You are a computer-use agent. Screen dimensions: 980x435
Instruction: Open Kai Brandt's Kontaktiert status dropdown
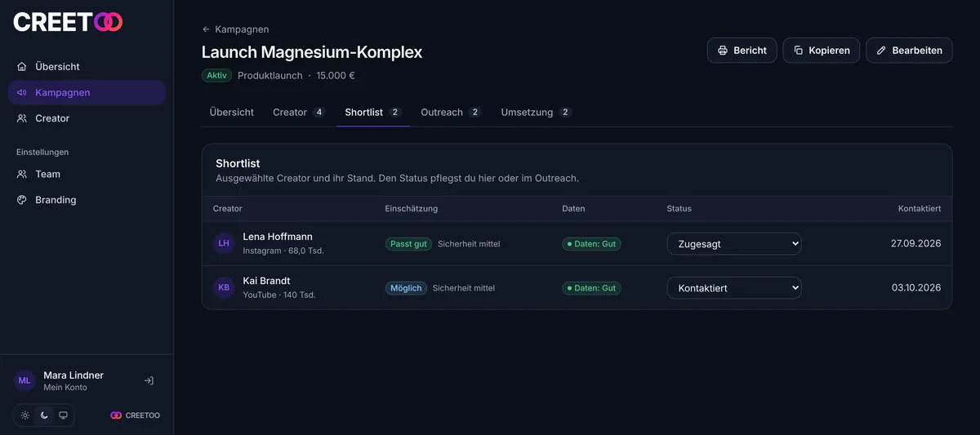click(x=734, y=287)
